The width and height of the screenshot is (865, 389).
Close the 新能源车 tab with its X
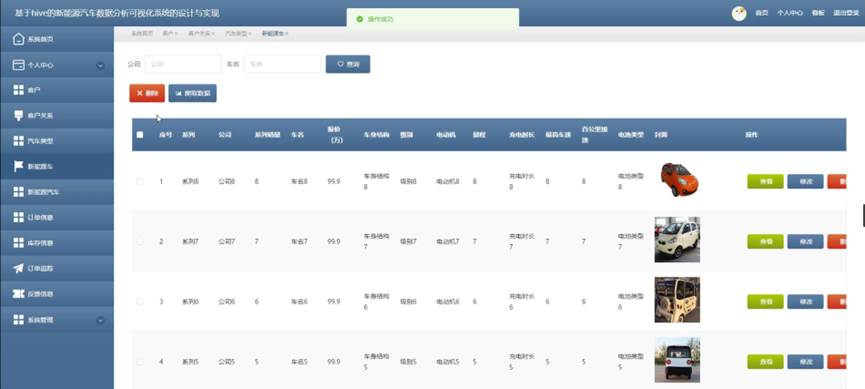pyautogui.click(x=287, y=34)
